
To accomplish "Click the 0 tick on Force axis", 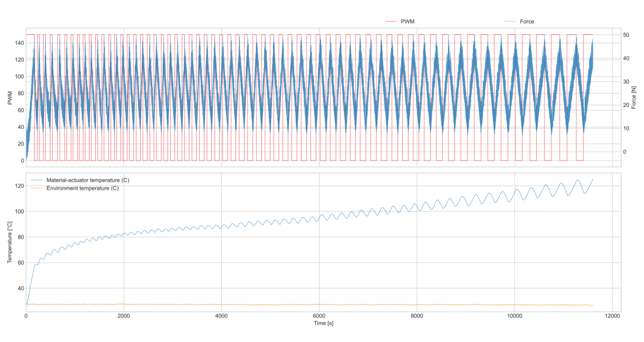I will (x=625, y=152).
